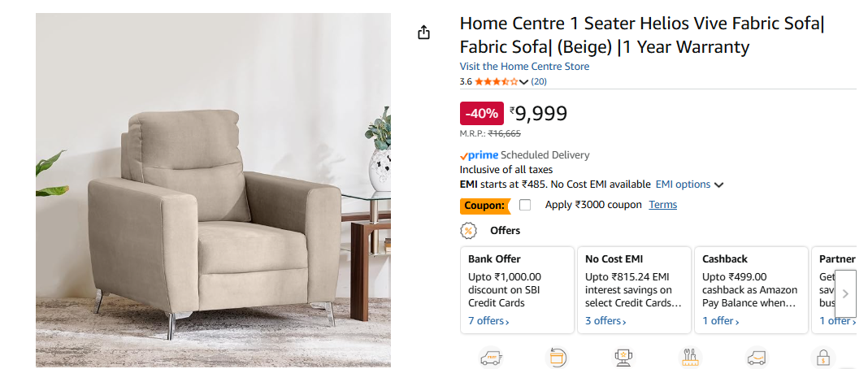Open the No Cost EMI offer card
The height and width of the screenshot is (369, 868).
pos(633,290)
